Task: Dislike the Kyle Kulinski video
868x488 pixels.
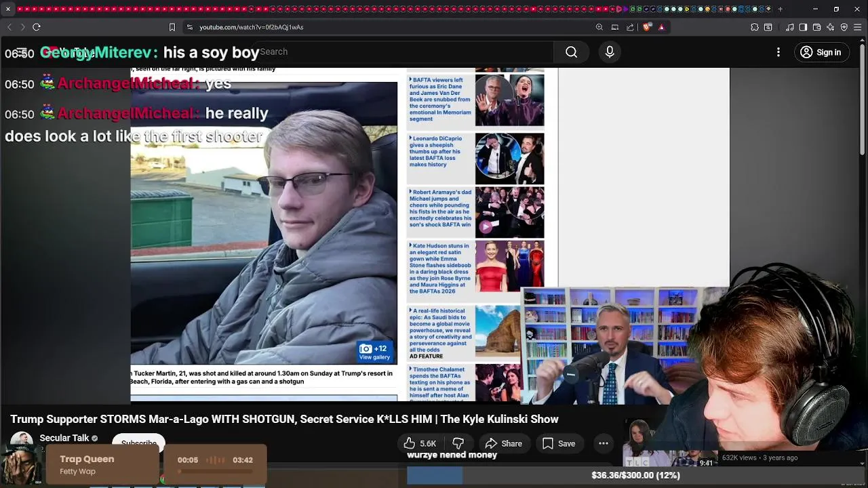Action: pos(458,443)
